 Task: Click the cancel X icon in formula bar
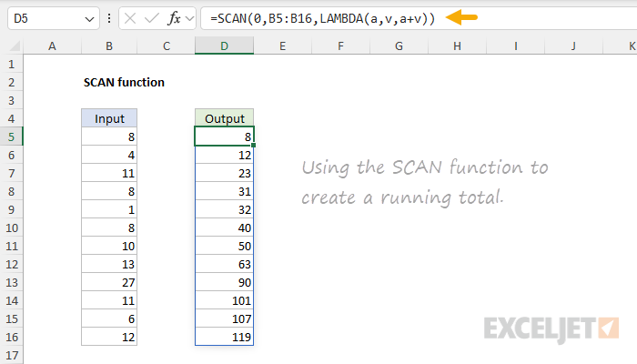130,18
